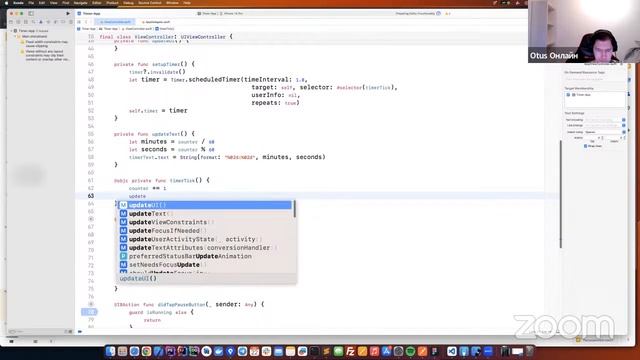Image resolution: width=640 pixels, height=360 pixels.
Task: Select updateUserActivityState autocomplete suggestion
Action: 205,239
